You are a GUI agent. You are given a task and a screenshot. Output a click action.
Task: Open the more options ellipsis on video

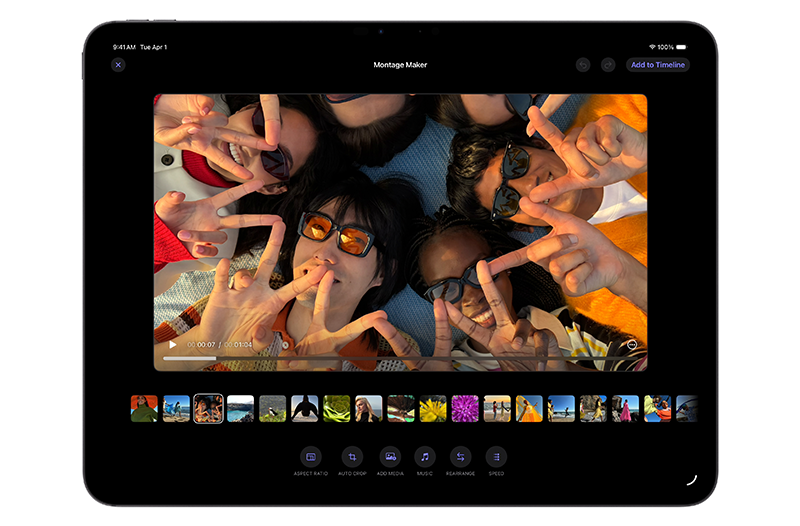point(632,344)
